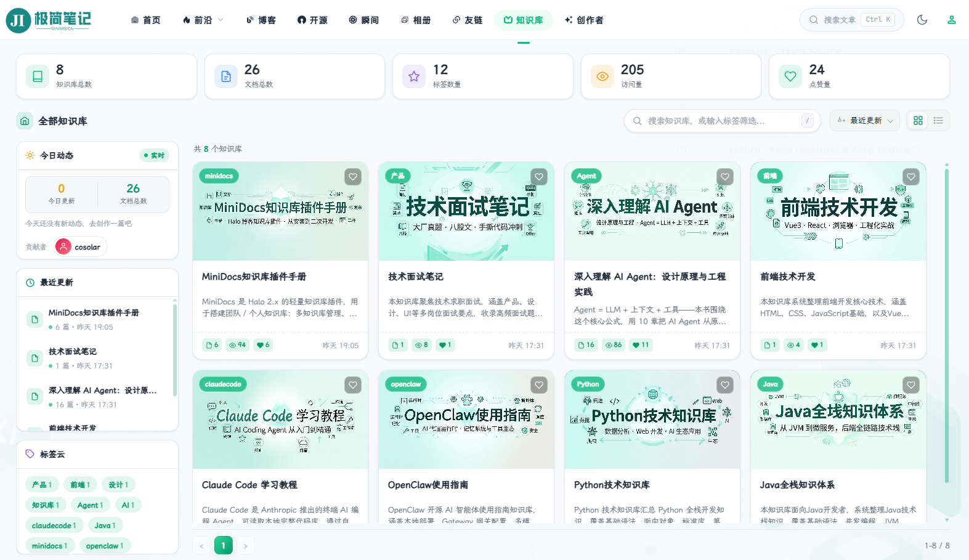Like the OpenClaw使用指南 card heart
The height and width of the screenshot is (560, 969).
tap(539, 385)
